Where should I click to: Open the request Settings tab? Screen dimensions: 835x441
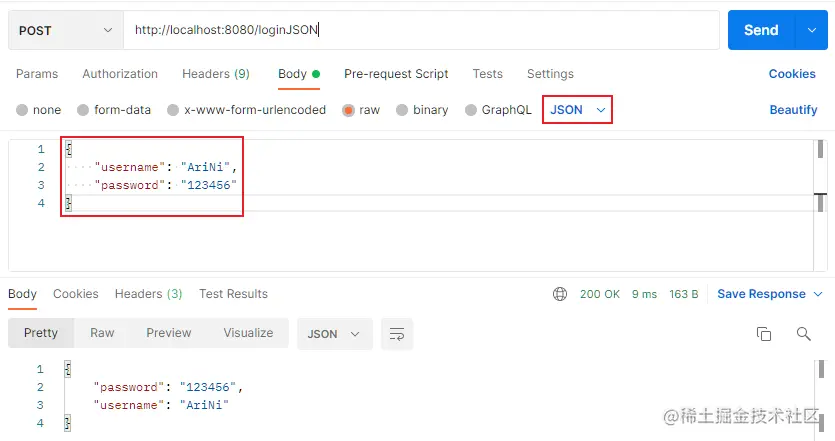point(550,74)
